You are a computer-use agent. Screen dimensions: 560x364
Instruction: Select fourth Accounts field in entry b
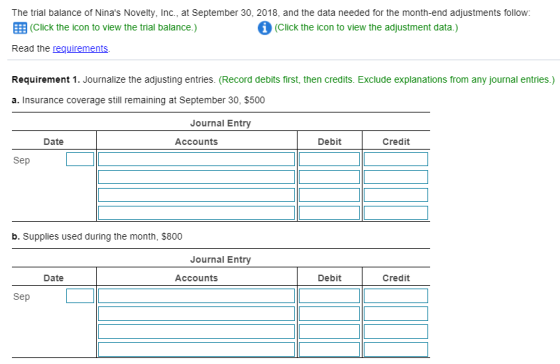click(x=196, y=349)
